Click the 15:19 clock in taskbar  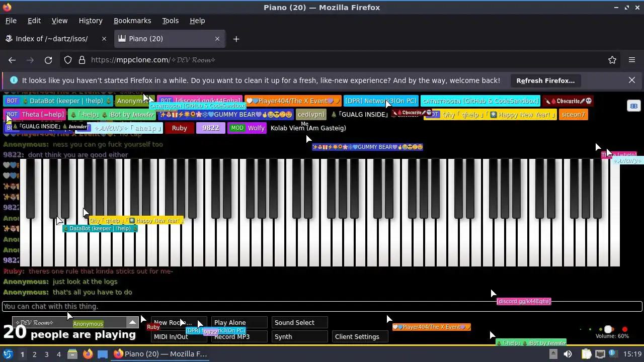[x=633, y=354]
